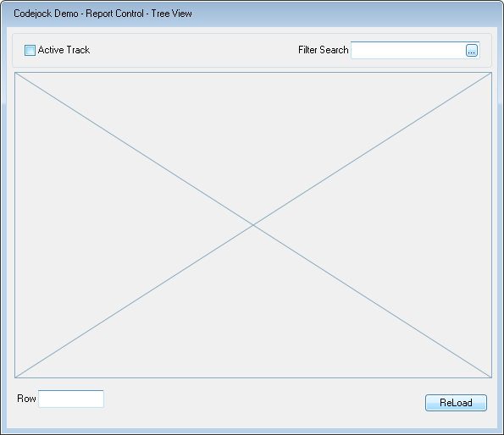
Task: Click the Active Track label text
Action: 64,50
